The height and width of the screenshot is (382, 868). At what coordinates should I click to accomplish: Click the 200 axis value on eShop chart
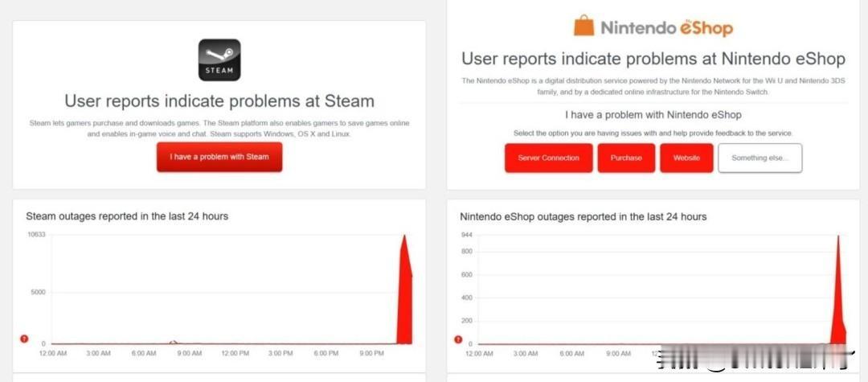467,321
